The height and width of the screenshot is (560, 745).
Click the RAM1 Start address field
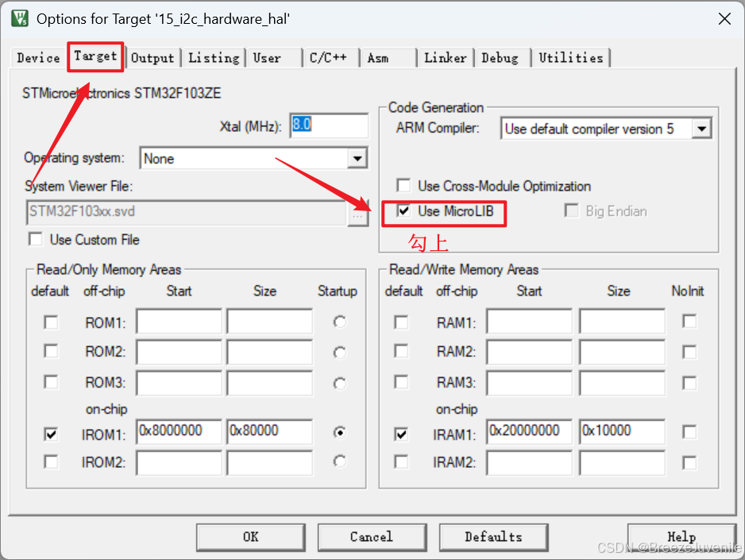(x=529, y=322)
